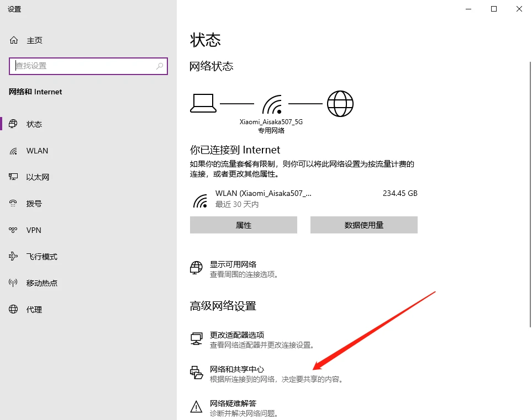The height and width of the screenshot is (420, 532).
Task: Click the network troubleshooter warning triangle icon
Action: 196,408
